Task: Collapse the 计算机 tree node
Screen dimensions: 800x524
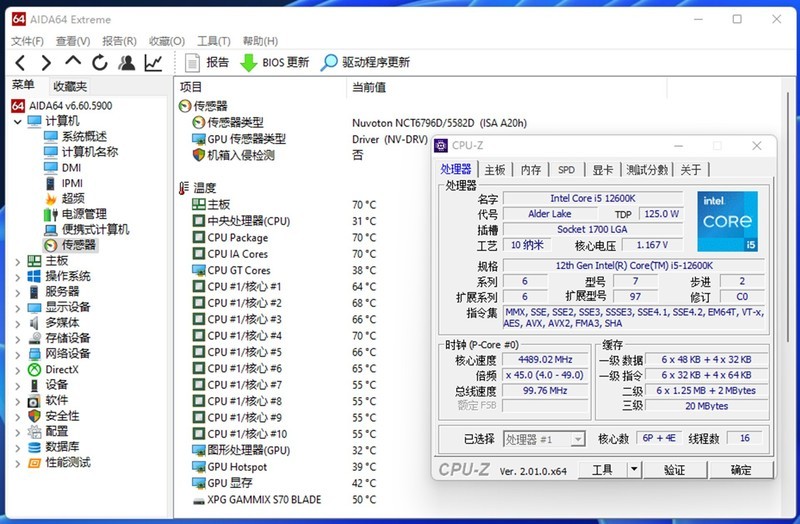Action: coord(18,121)
